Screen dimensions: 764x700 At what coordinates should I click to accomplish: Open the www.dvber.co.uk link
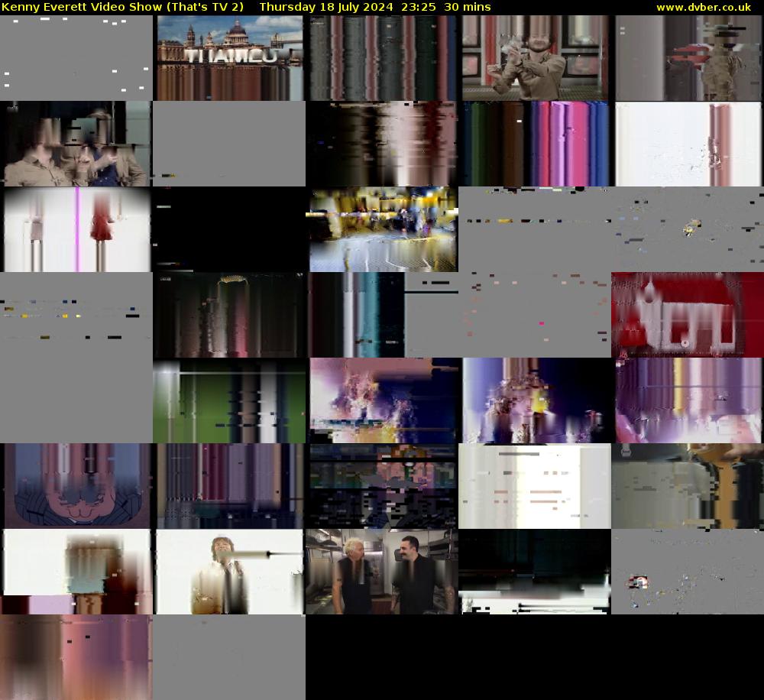click(703, 8)
